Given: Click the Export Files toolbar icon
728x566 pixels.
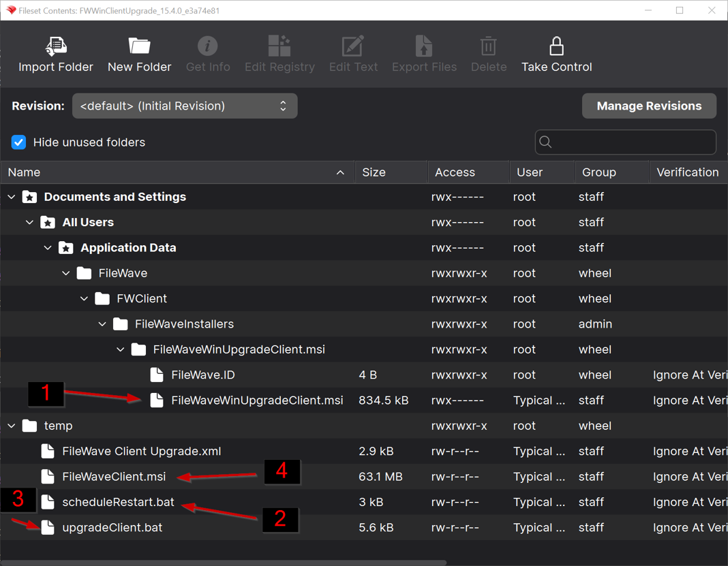Looking at the screenshot, I should pos(423,46).
